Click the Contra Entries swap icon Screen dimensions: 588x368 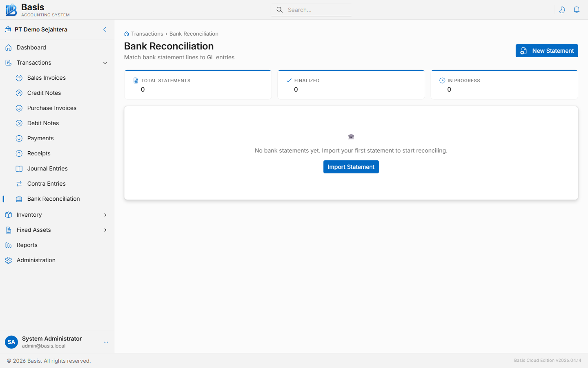19,184
